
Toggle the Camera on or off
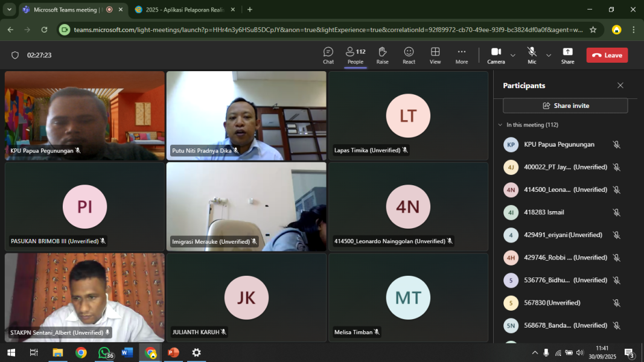(496, 55)
